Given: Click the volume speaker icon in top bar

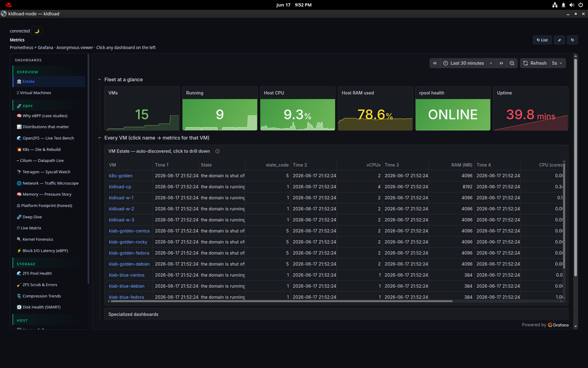Looking at the screenshot, I should pos(572,5).
